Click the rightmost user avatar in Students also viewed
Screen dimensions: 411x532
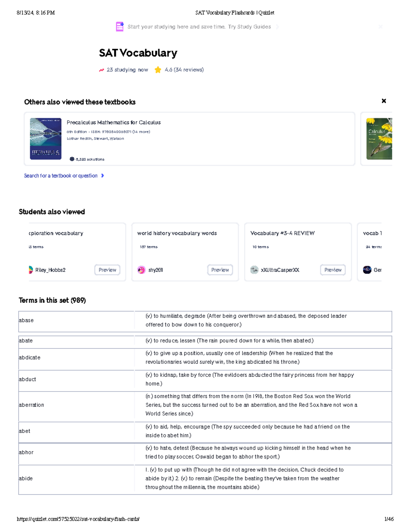coord(367,270)
